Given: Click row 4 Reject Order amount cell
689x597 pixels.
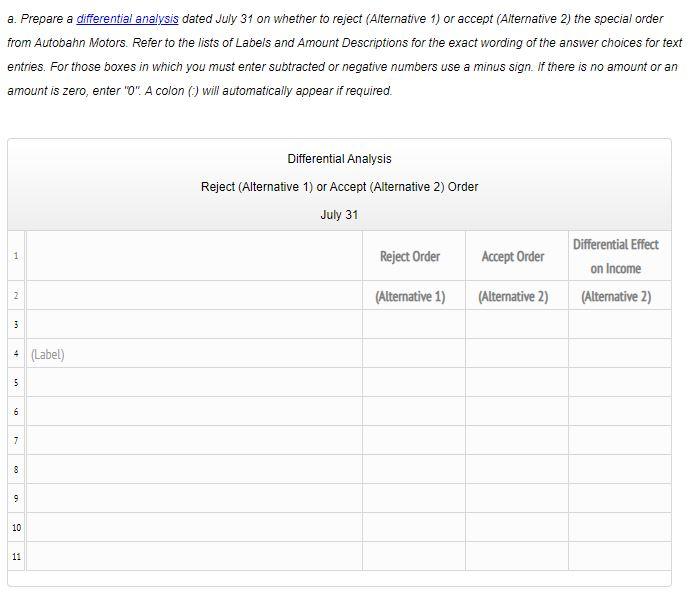Looking at the screenshot, I should (414, 354).
